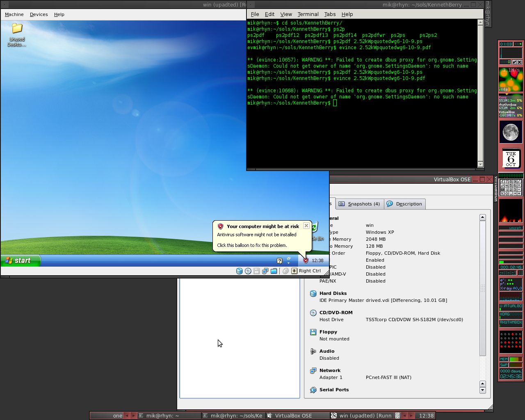Click the network adapters icon in VM status bar

265,271
